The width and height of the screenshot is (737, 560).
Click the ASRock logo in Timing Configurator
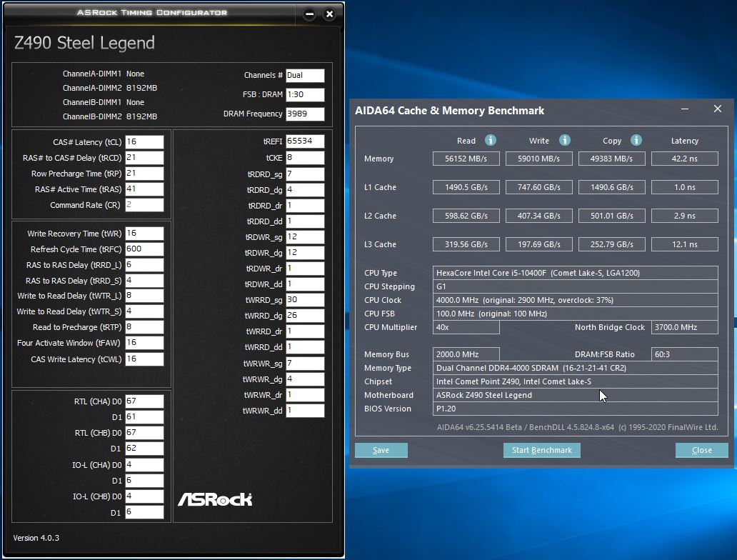215,499
